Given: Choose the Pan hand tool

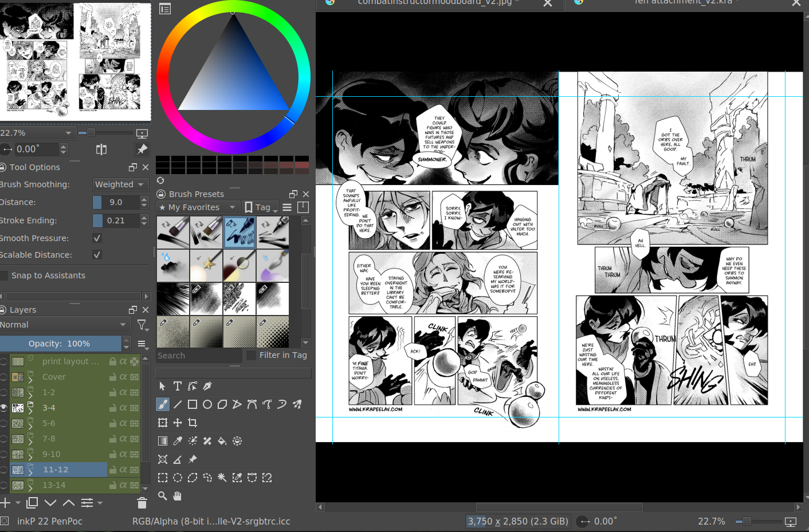Looking at the screenshot, I should (178, 496).
